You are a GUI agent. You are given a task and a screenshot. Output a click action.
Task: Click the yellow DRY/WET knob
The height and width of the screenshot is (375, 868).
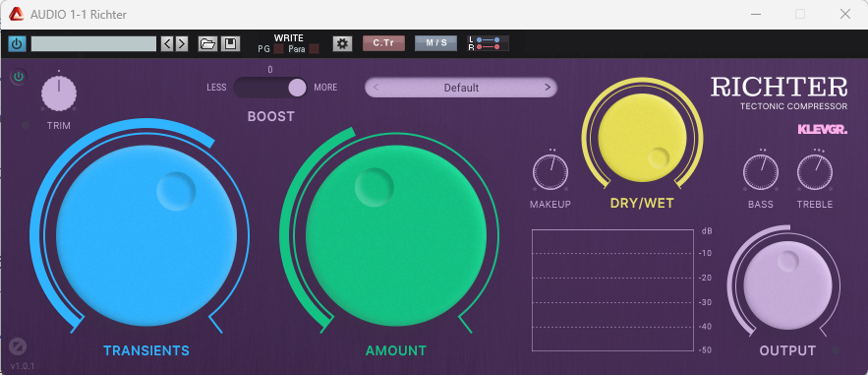click(642, 138)
